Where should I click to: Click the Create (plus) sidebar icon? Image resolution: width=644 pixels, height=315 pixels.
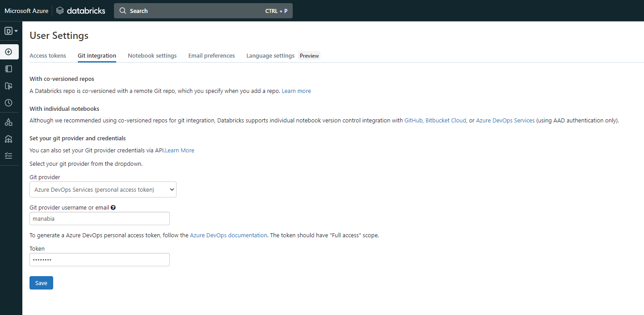[8, 52]
